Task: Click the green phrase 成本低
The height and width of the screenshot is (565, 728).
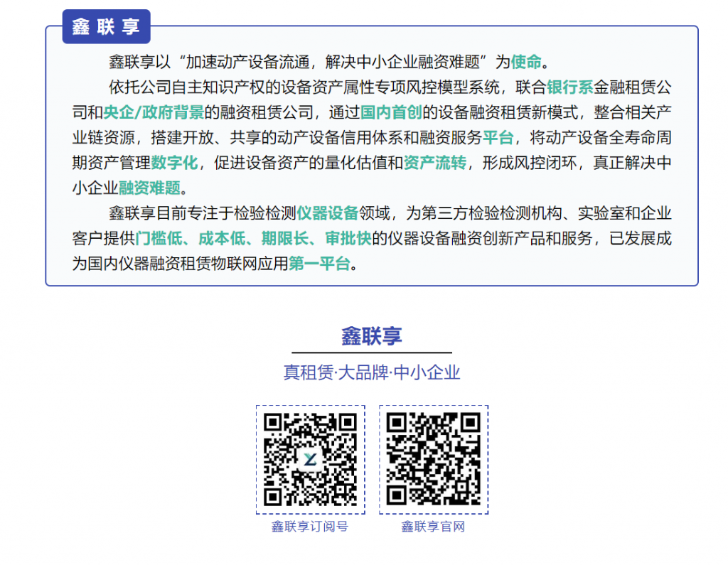Action: 222,239
